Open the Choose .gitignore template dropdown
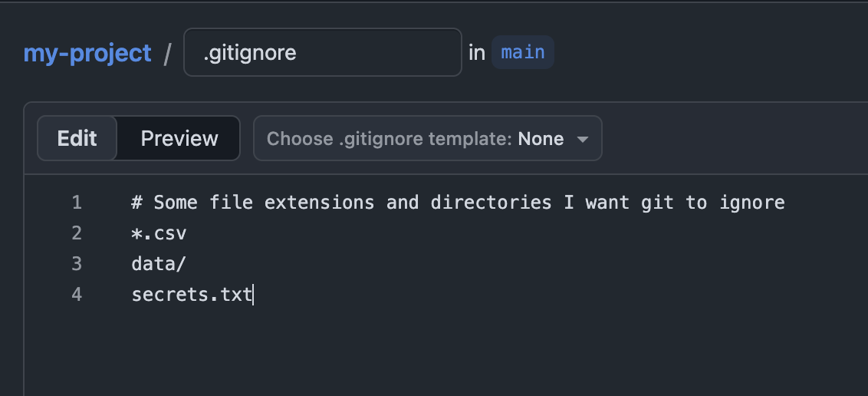Image resolution: width=868 pixels, height=396 pixels. coord(427,138)
